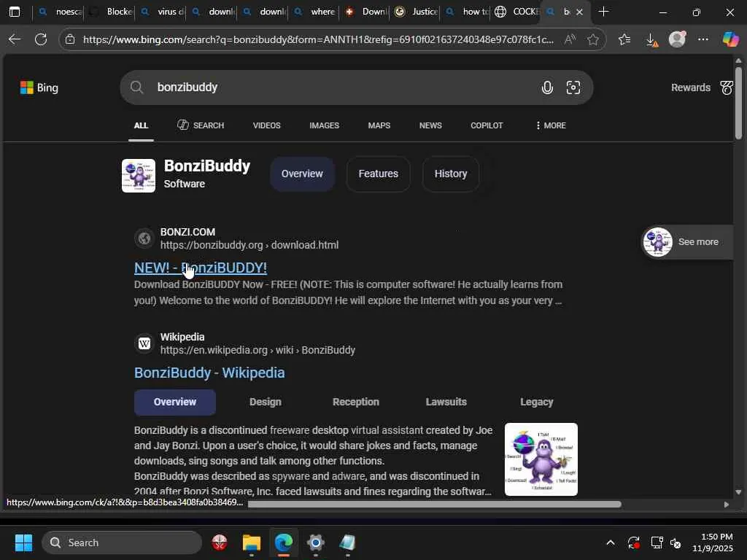Open a new tab with plus button
Screen dimensions: 747x560
pos(603,12)
